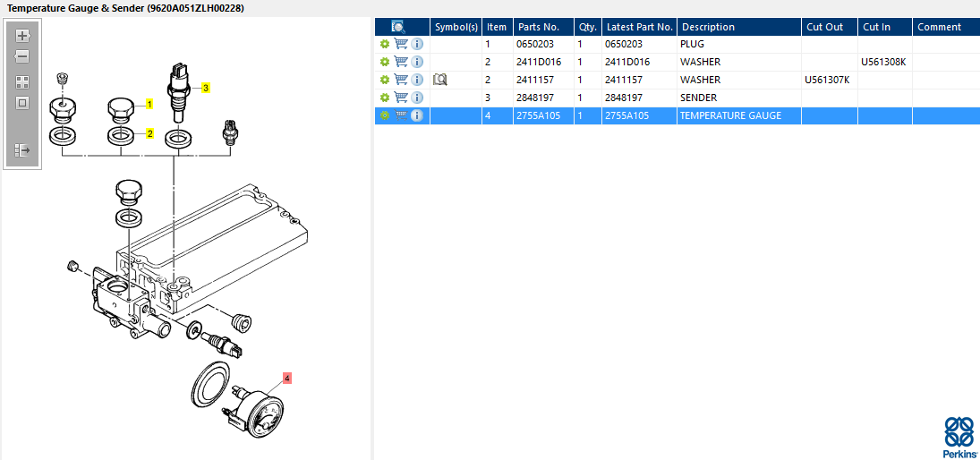Click the book symbol for part 2411157
The image size is (980, 460).
pos(440,80)
